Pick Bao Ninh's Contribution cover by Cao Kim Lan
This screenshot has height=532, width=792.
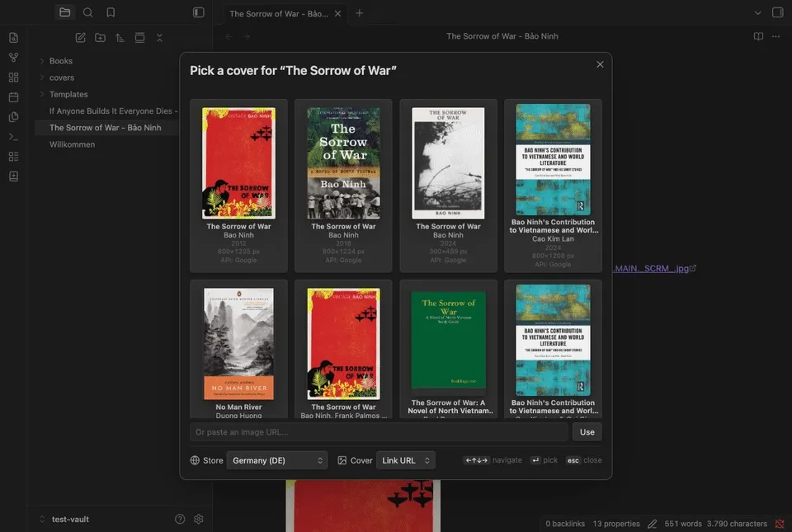[553, 186]
